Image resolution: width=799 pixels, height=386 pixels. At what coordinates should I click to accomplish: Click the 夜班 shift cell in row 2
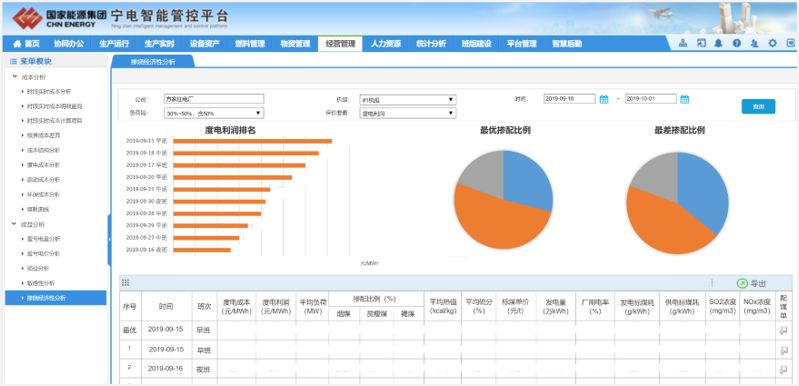coord(204,369)
